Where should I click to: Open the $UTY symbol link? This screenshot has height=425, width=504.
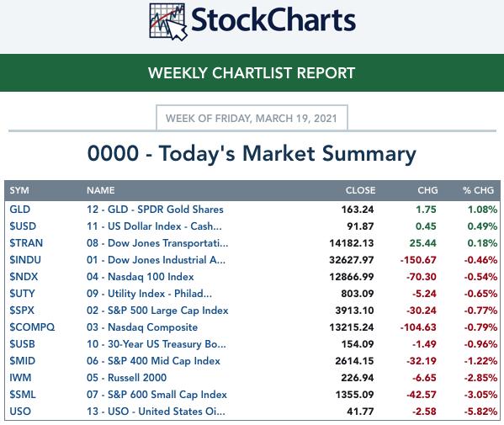22,294
